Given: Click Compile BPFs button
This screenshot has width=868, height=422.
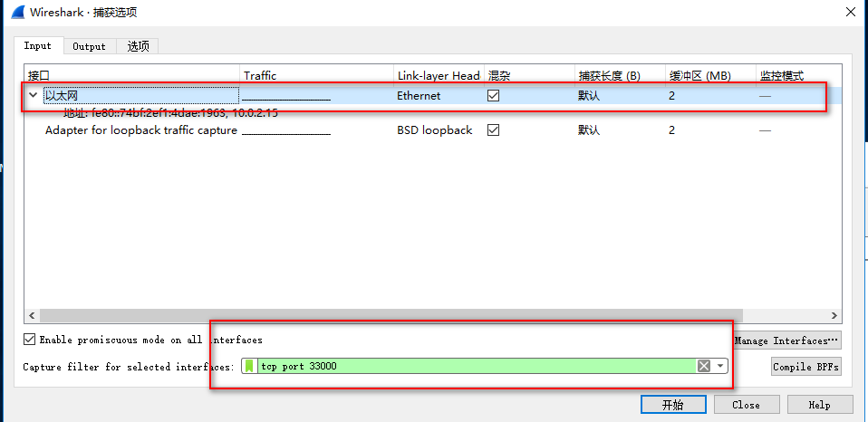Looking at the screenshot, I should tap(806, 367).
